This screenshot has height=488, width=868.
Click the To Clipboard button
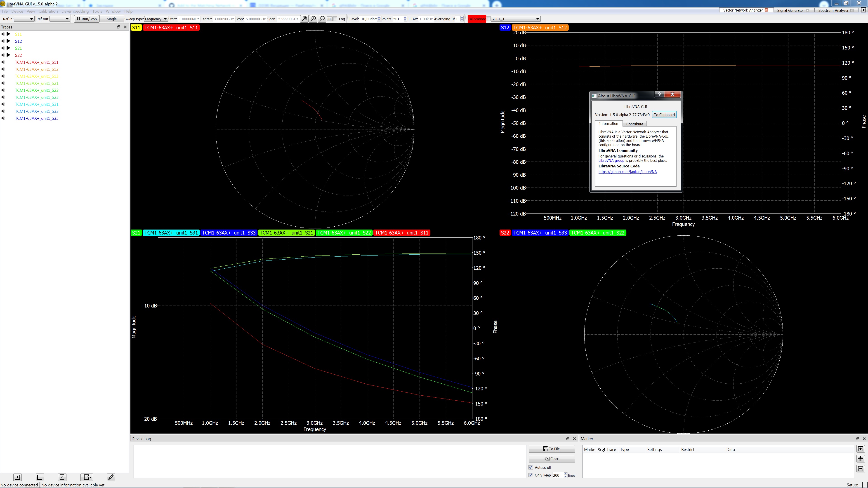click(x=664, y=115)
